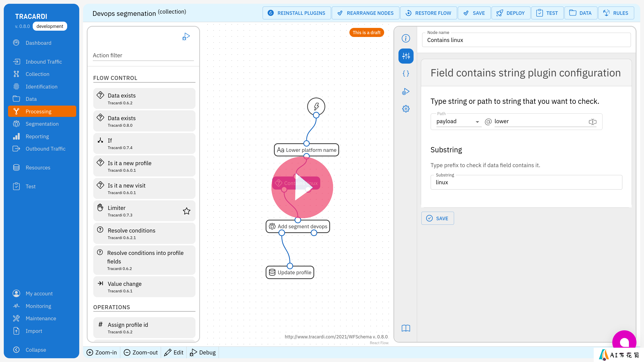
Task: Collapse the sidebar menu
Action: pyautogui.click(x=42, y=350)
